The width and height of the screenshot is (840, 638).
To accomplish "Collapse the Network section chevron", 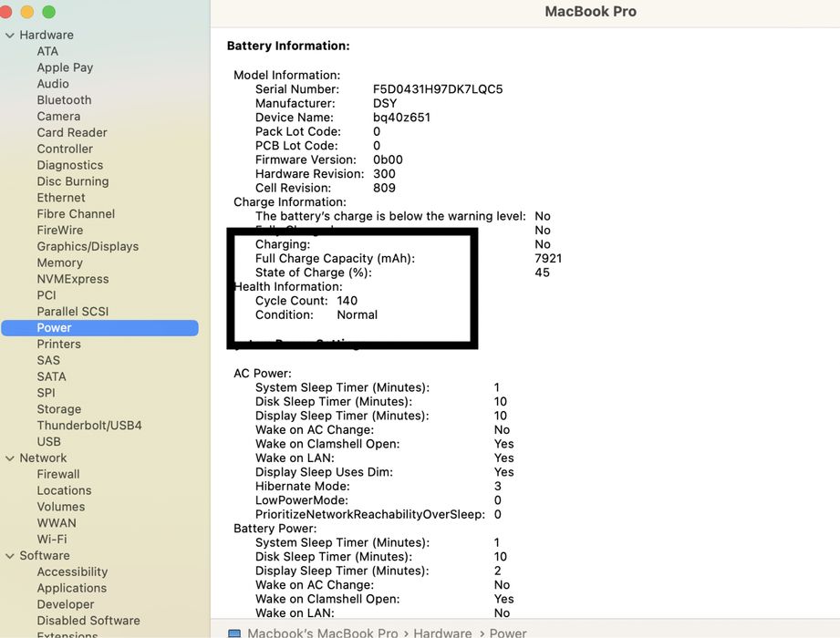I will (x=10, y=458).
